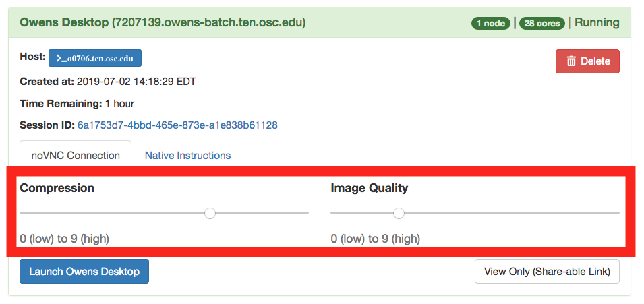This screenshot has width=644, height=304.
Task: Set Compression to lowest at track's left end
Action: (x=22, y=213)
